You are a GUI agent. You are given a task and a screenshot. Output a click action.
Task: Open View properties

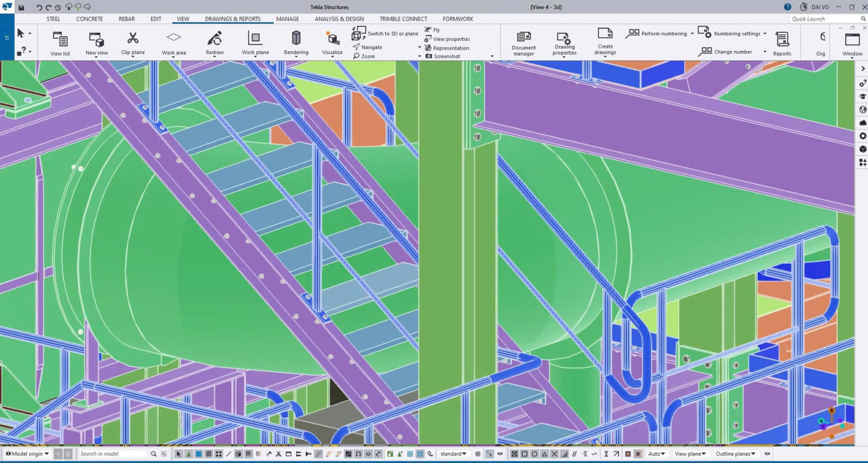pyautogui.click(x=447, y=39)
